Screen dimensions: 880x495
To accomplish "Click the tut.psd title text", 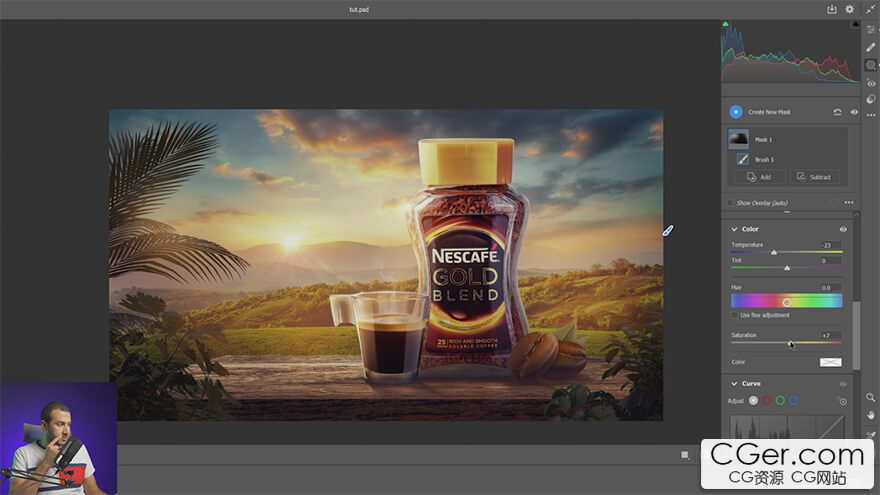I will tap(359, 10).
